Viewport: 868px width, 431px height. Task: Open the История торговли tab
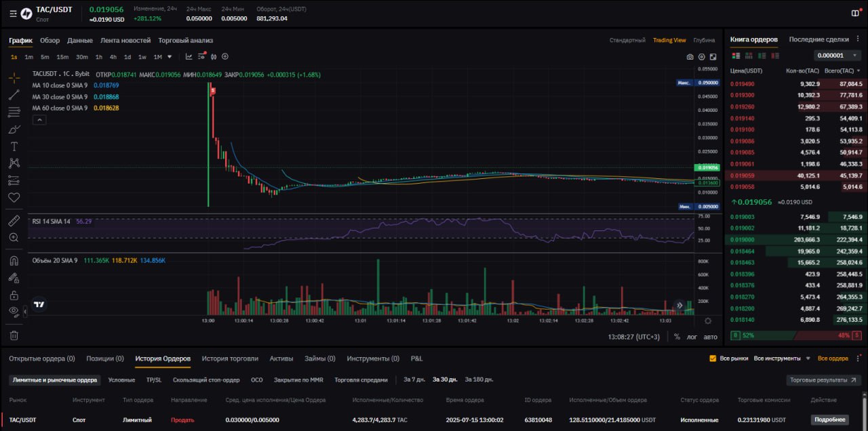[230, 358]
